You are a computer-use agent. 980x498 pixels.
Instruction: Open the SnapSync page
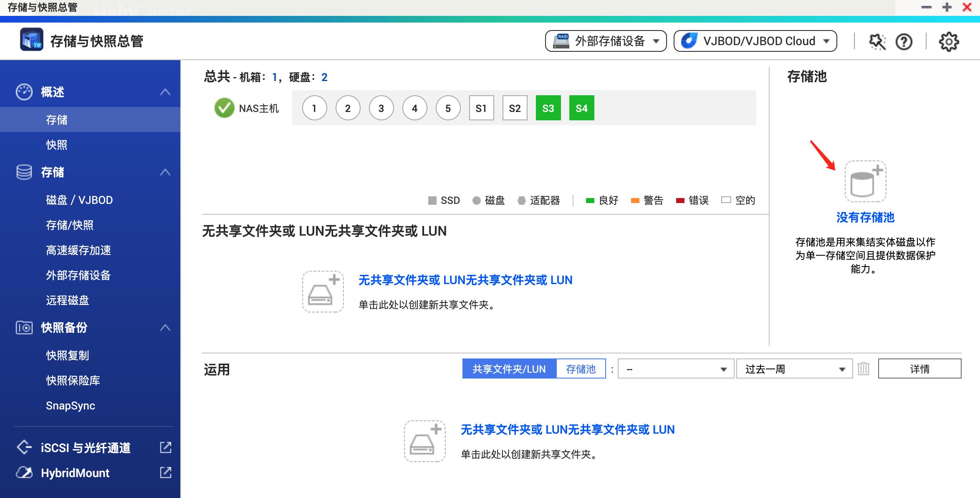pos(71,405)
